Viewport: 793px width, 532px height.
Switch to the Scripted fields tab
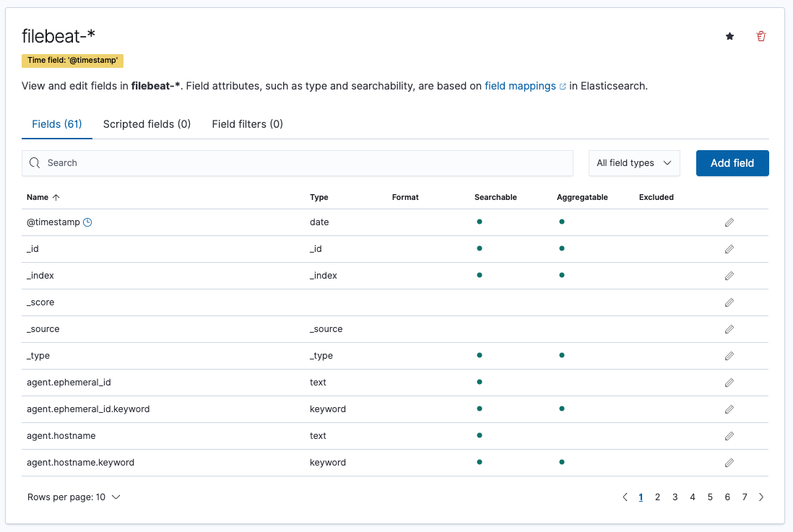click(x=147, y=123)
